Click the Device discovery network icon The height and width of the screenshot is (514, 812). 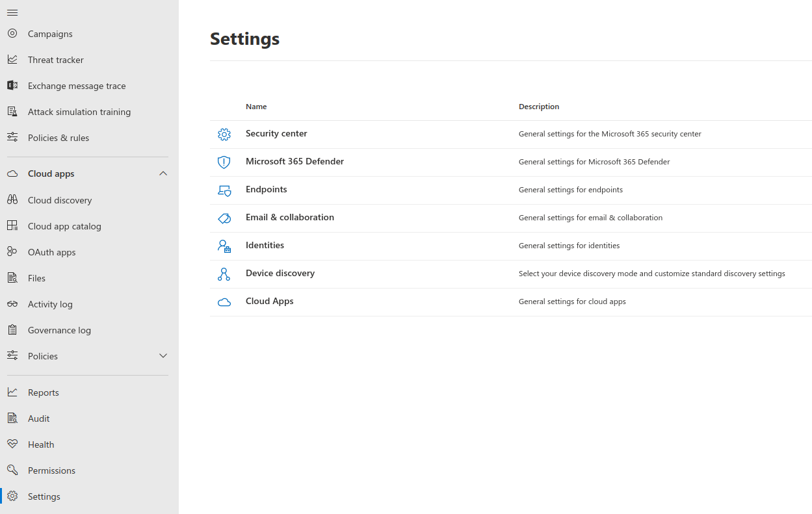(x=224, y=274)
